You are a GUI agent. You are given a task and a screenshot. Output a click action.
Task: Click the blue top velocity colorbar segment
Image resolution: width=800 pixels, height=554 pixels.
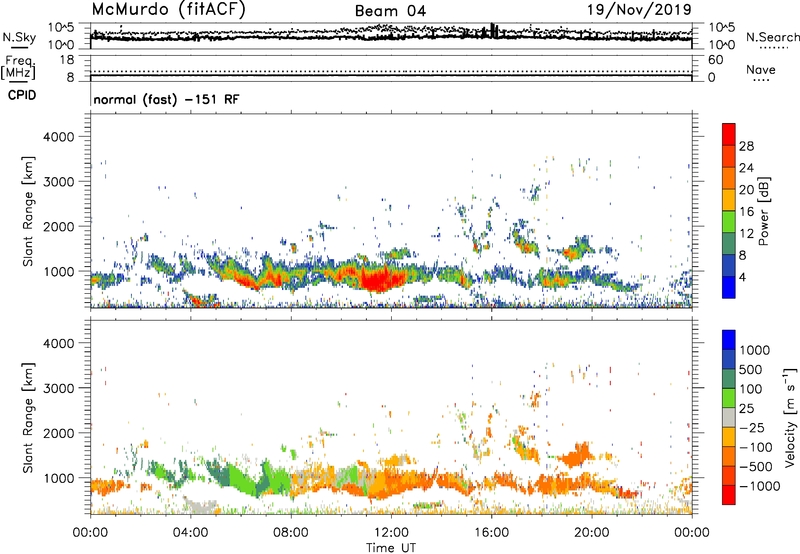(x=729, y=340)
